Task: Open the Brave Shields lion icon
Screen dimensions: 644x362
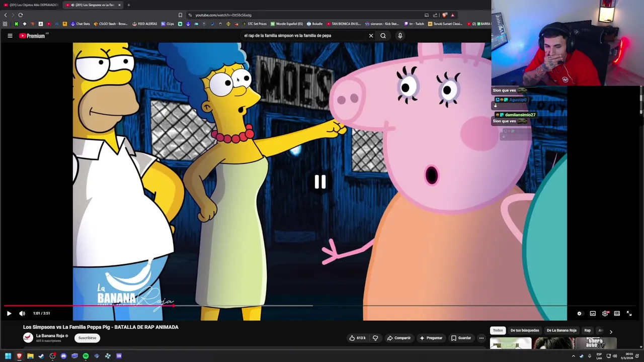Action: tap(444, 15)
